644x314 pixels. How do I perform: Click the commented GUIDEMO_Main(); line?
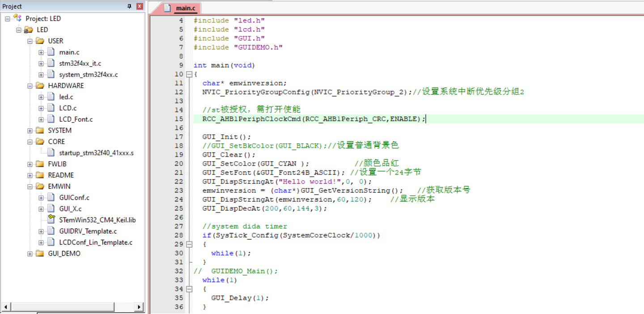tap(236, 271)
